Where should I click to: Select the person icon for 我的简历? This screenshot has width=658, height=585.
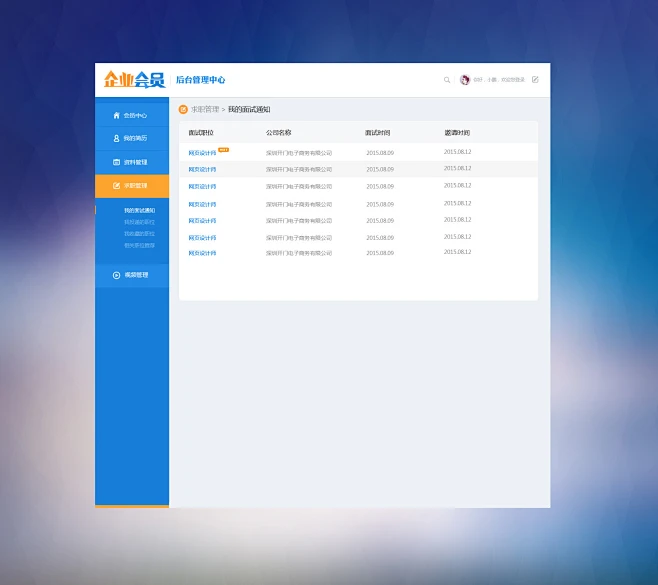(x=116, y=138)
